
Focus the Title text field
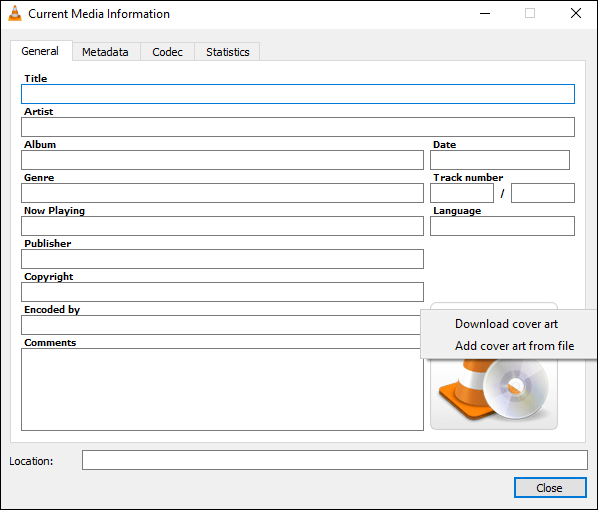click(x=298, y=94)
